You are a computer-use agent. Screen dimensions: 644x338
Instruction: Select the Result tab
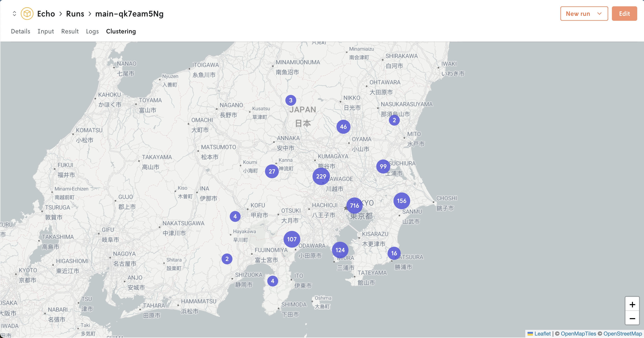coord(70,31)
